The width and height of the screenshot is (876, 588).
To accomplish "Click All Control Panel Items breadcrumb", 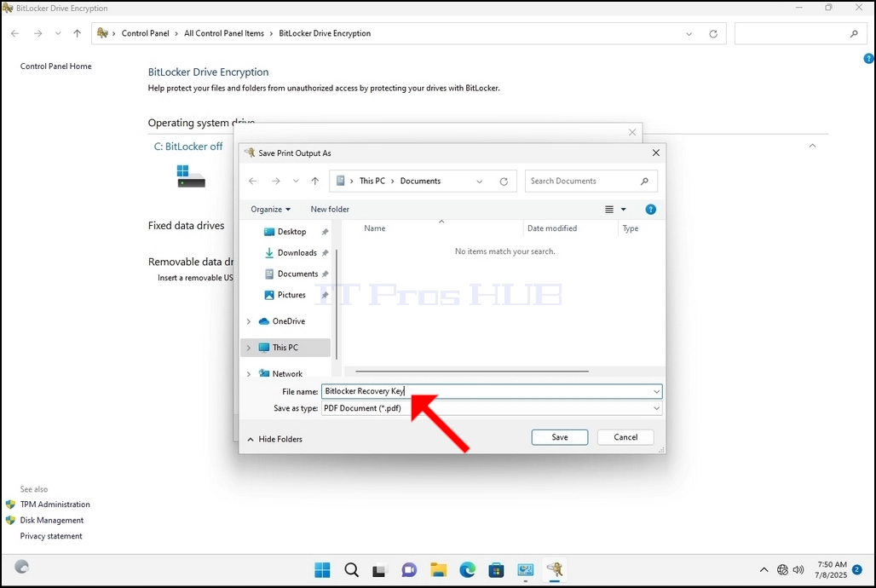I will [x=224, y=33].
